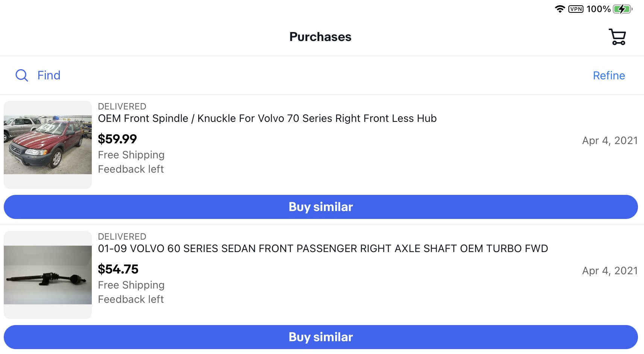Screen dimensions: 644x354
Task: Open red Volvo wagon thumbnail
Action: click(x=48, y=145)
